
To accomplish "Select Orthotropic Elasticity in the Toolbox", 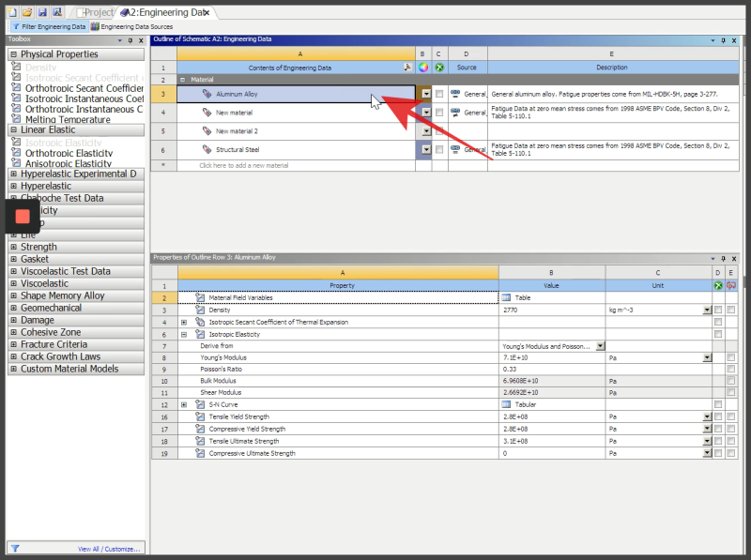I will tap(69, 153).
